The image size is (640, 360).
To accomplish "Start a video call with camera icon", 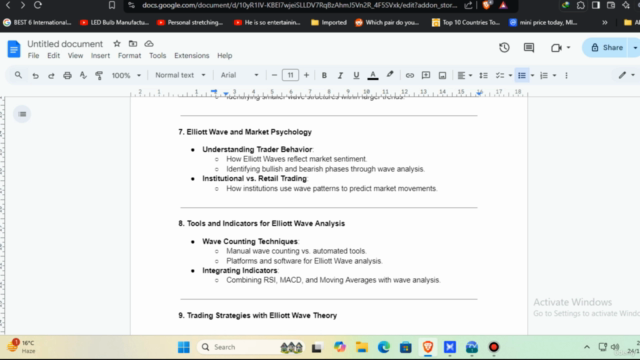I will pos(556,48).
